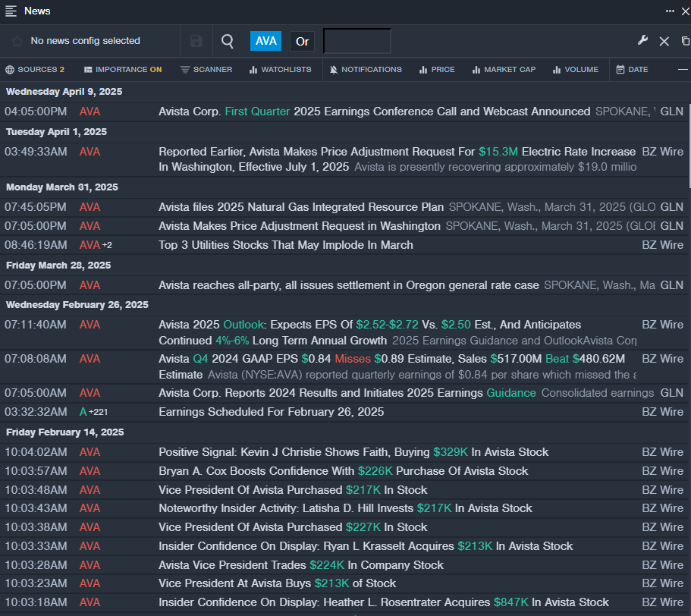Select the Wednesday April 9, 2025 date header
The height and width of the screenshot is (616, 691).
tap(64, 92)
